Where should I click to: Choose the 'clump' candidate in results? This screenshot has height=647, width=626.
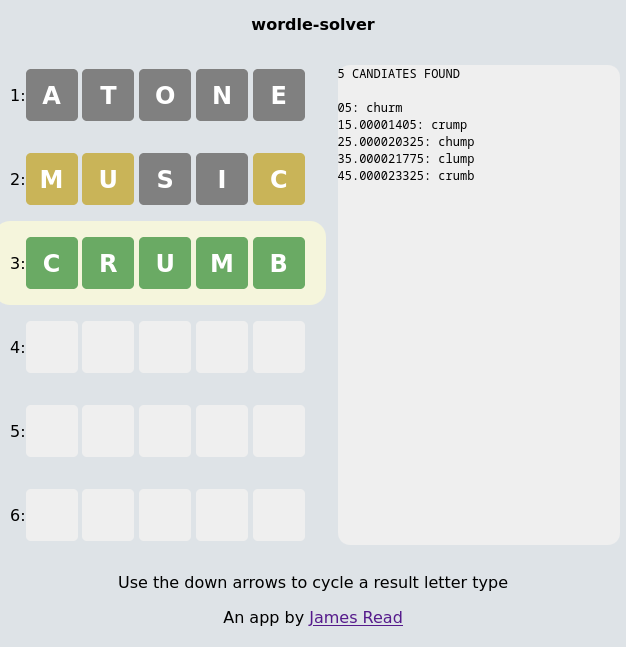453,159
